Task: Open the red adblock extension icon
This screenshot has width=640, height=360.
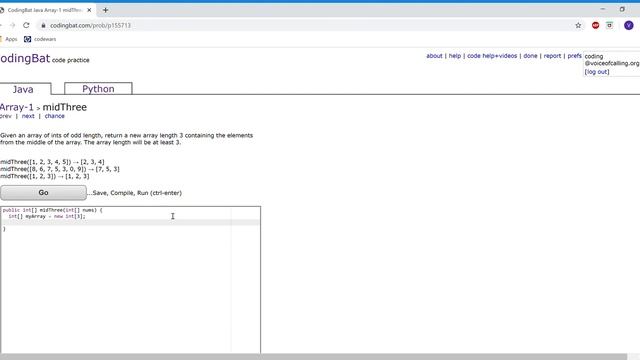Action: [595, 25]
